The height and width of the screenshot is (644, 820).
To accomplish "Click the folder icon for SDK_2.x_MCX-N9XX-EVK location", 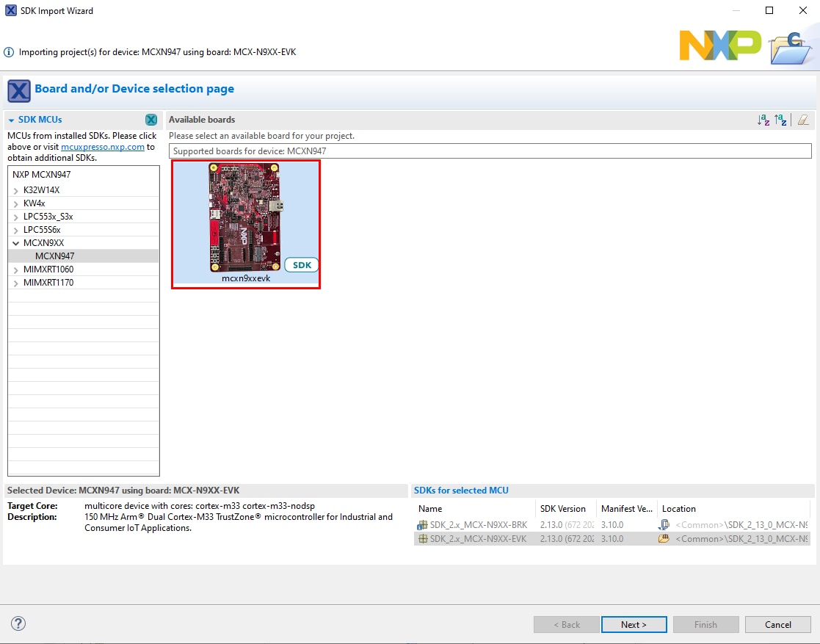I will point(664,538).
